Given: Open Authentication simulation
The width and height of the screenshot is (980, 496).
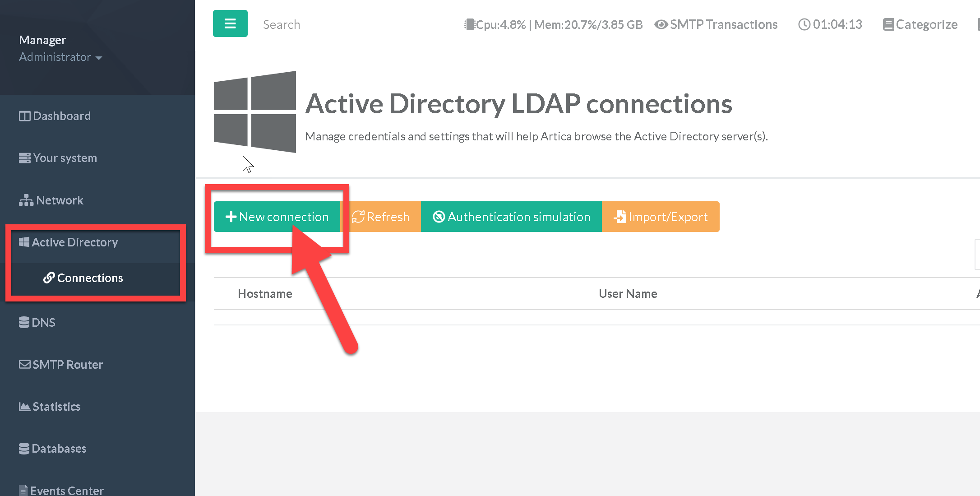Looking at the screenshot, I should pyautogui.click(x=511, y=217).
